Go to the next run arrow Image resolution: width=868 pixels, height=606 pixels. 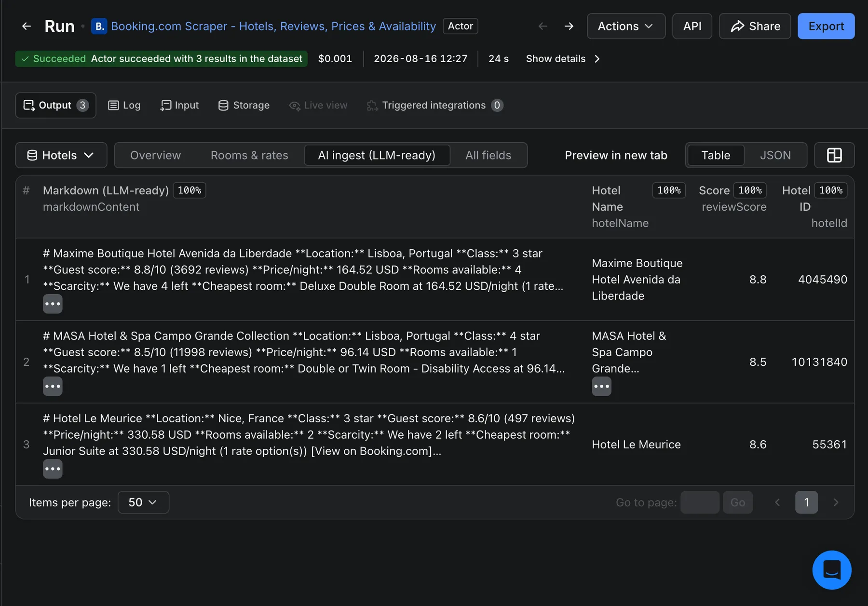[x=569, y=26]
